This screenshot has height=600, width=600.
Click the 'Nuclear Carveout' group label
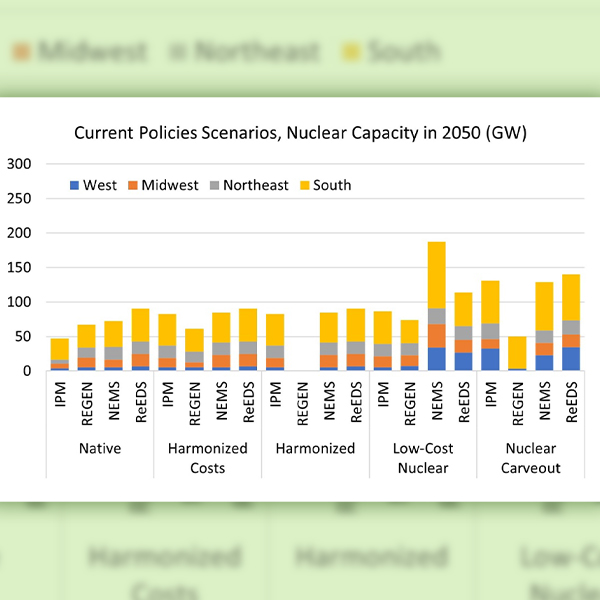pos(530,457)
